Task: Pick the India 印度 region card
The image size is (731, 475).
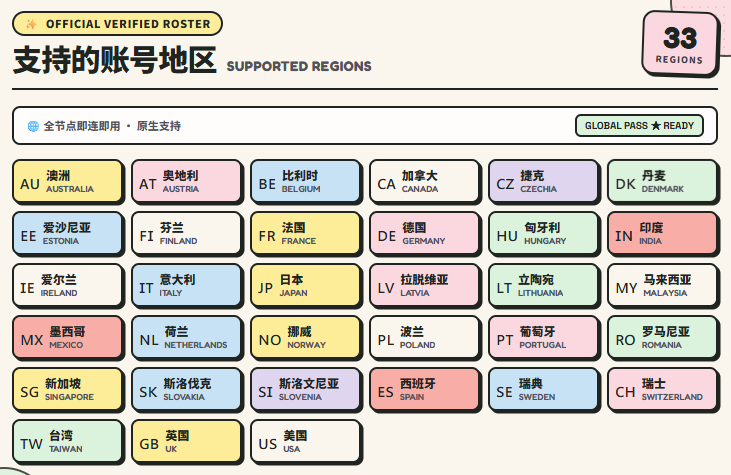Action: [662, 233]
